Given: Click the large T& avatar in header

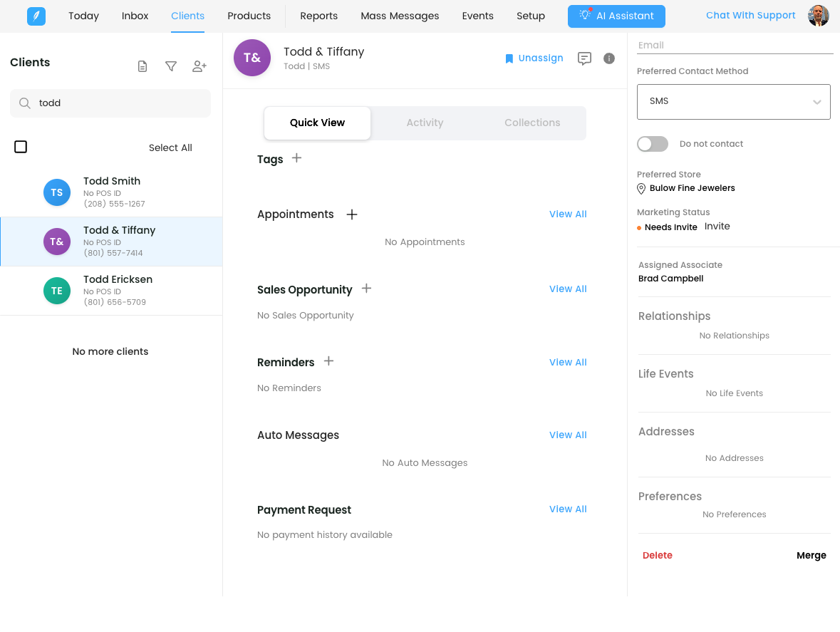Looking at the screenshot, I should click(x=252, y=58).
